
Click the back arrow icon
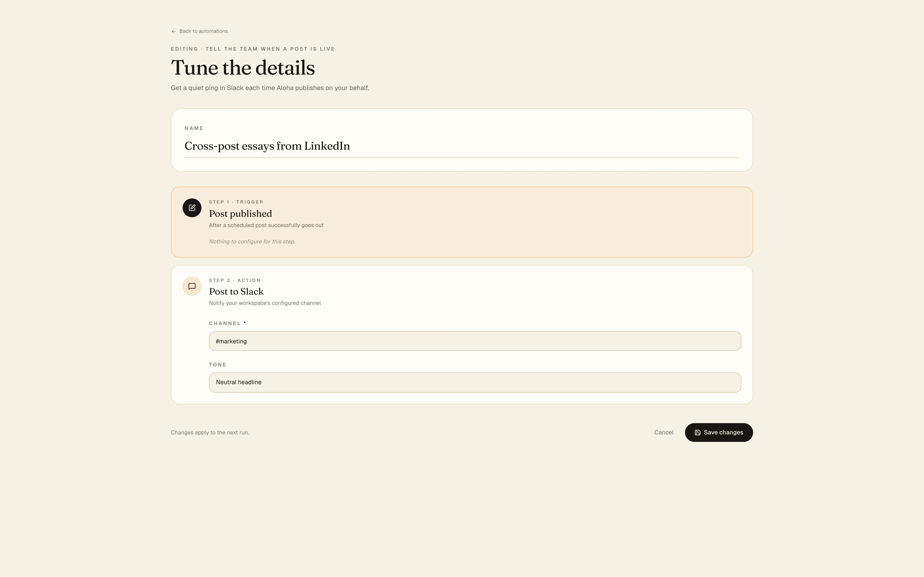click(x=174, y=31)
